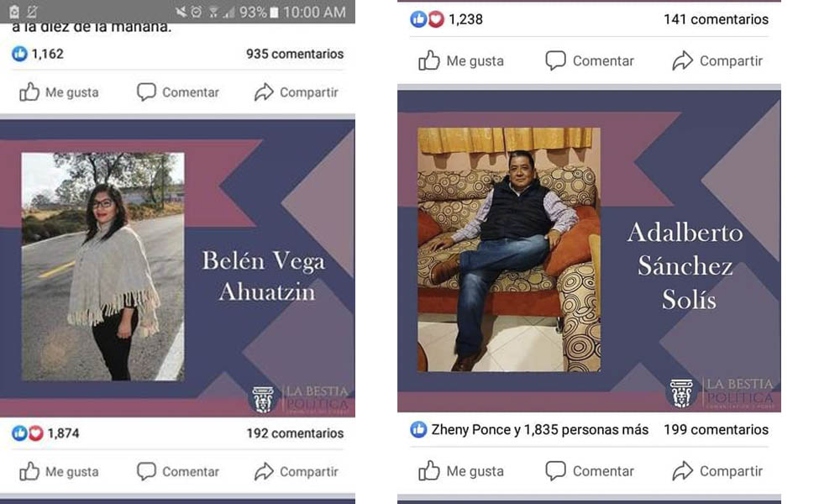Like the Belén Vega Ahuatzin post
This screenshot has width=840, height=504.
coord(59,471)
